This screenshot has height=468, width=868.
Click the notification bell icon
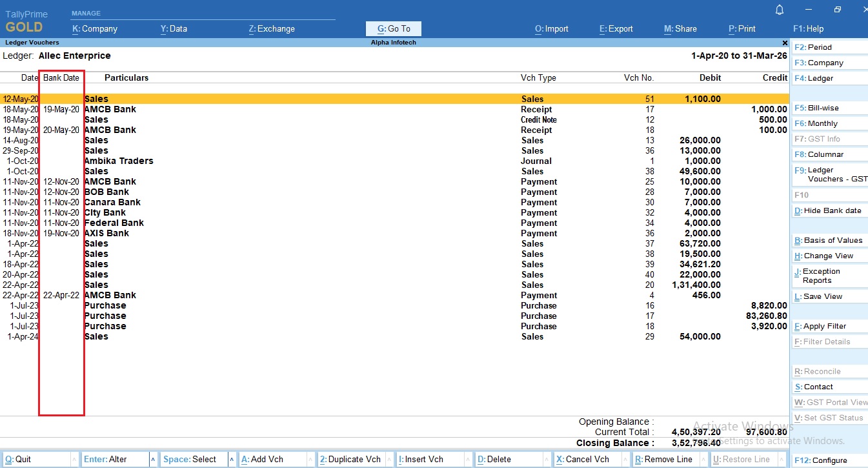[x=780, y=10]
